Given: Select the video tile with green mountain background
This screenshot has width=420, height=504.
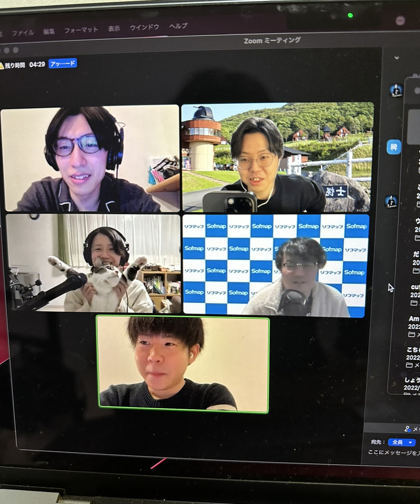Looking at the screenshot, I should point(277,157).
